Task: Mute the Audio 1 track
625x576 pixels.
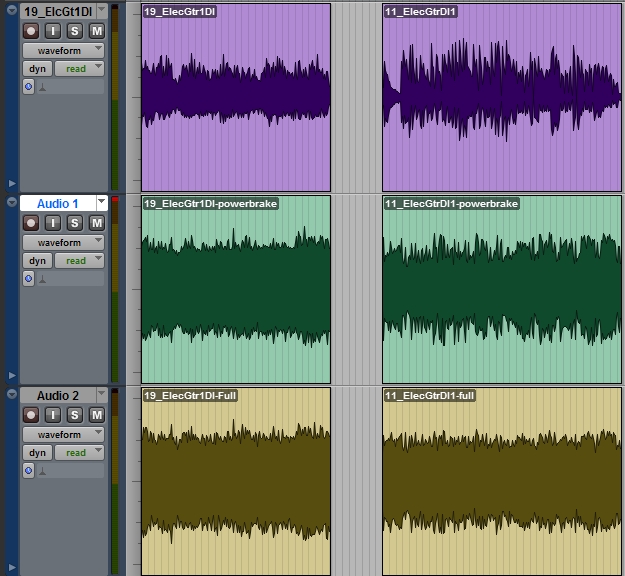Action: point(96,223)
